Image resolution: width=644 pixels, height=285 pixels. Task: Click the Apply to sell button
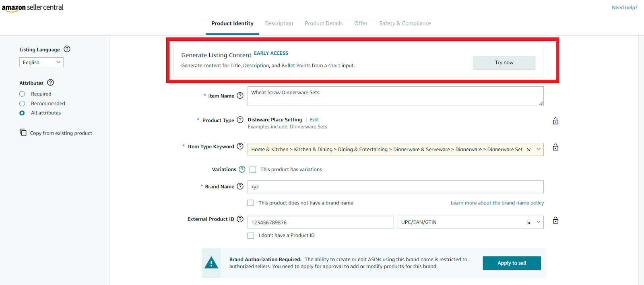(x=512, y=263)
